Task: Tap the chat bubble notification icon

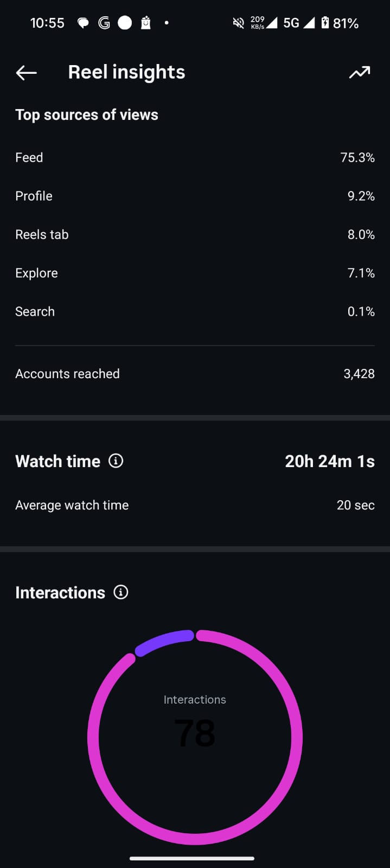Action: point(83,23)
